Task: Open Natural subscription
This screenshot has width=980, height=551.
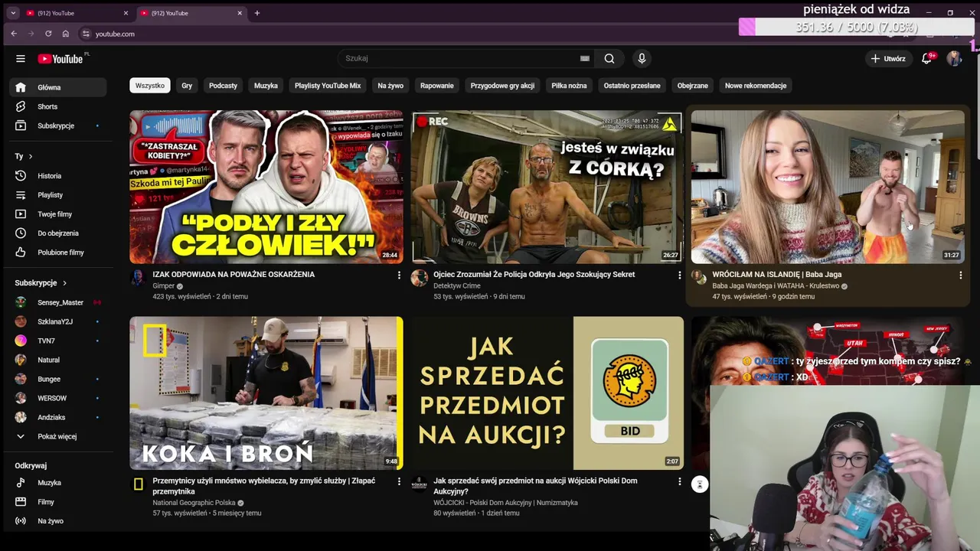Action: [58, 360]
